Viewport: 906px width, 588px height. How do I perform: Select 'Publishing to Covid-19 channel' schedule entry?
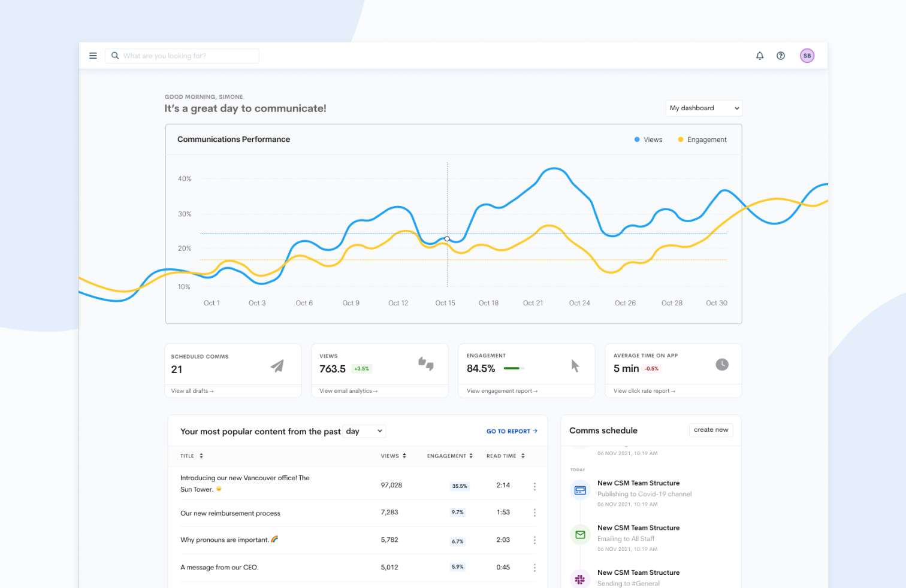645,494
